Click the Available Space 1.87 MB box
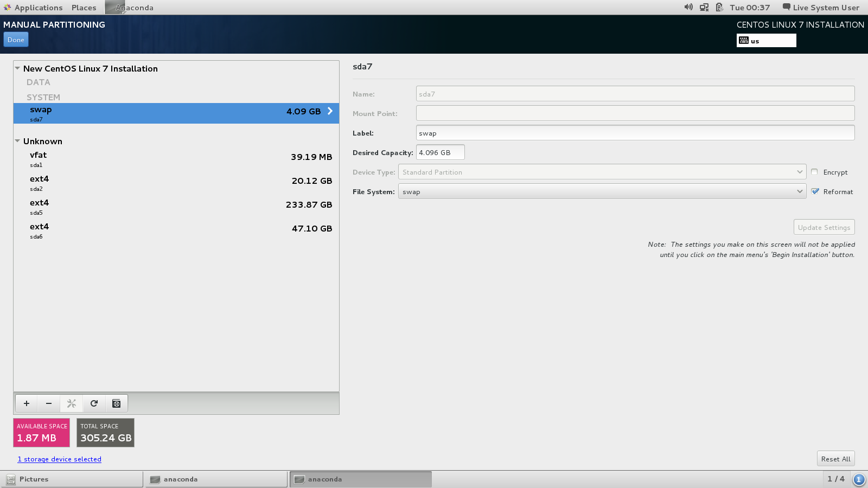Screen dimensions: 868x488 [x=41, y=433]
